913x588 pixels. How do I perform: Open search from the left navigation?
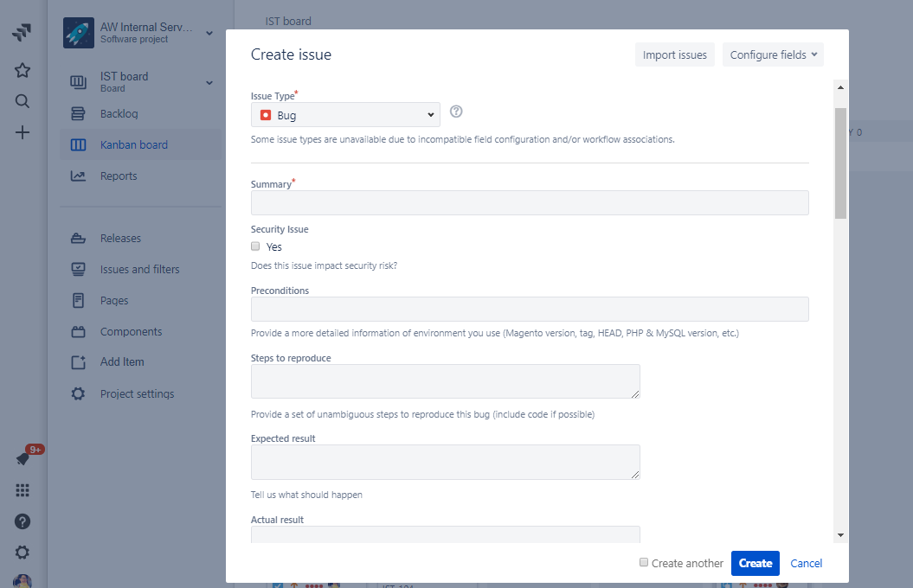point(22,101)
